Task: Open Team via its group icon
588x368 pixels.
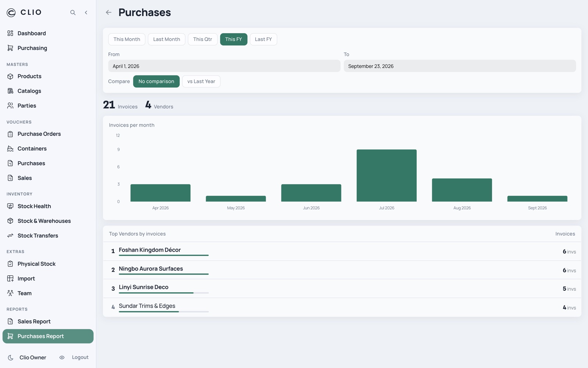Action: pos(10,293)
